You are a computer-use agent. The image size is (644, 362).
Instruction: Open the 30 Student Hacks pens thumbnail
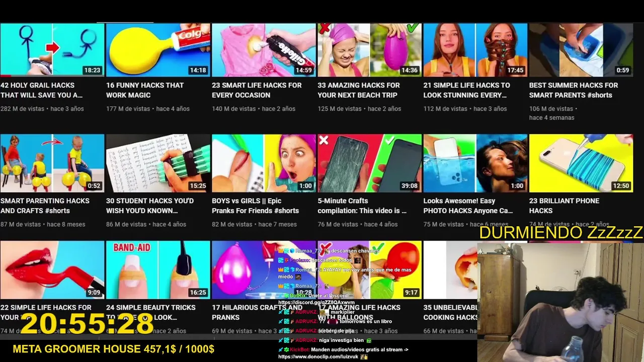(x=158, y=163)
